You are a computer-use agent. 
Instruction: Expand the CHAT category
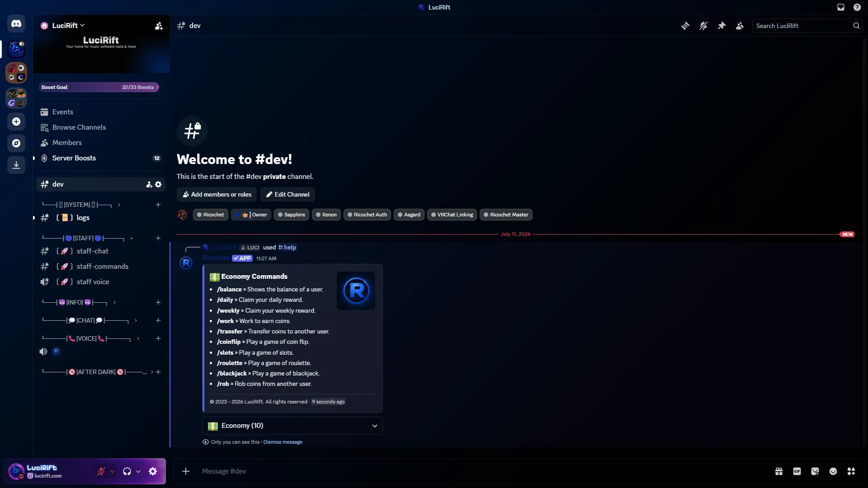pyautogui.click(x=90, y=320)
